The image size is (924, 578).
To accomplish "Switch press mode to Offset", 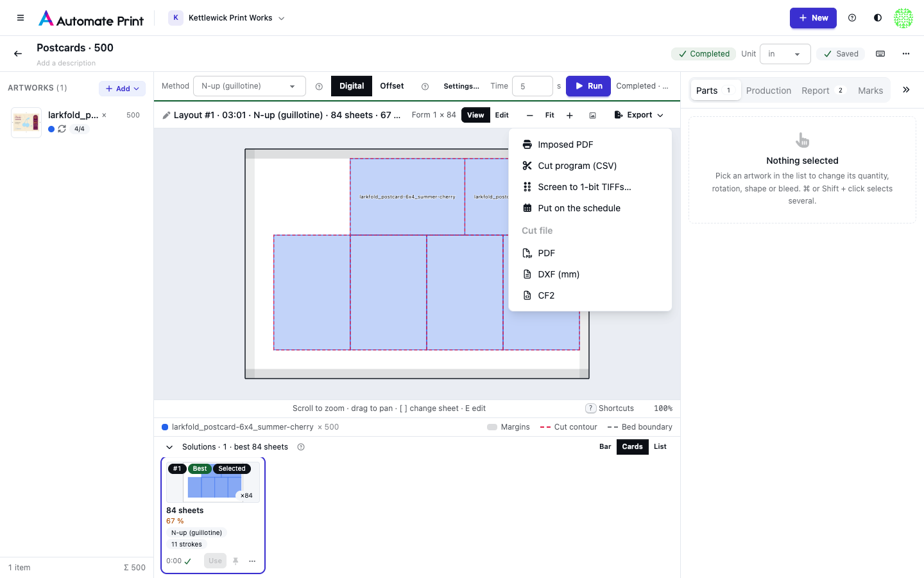I will click(392, 86).
